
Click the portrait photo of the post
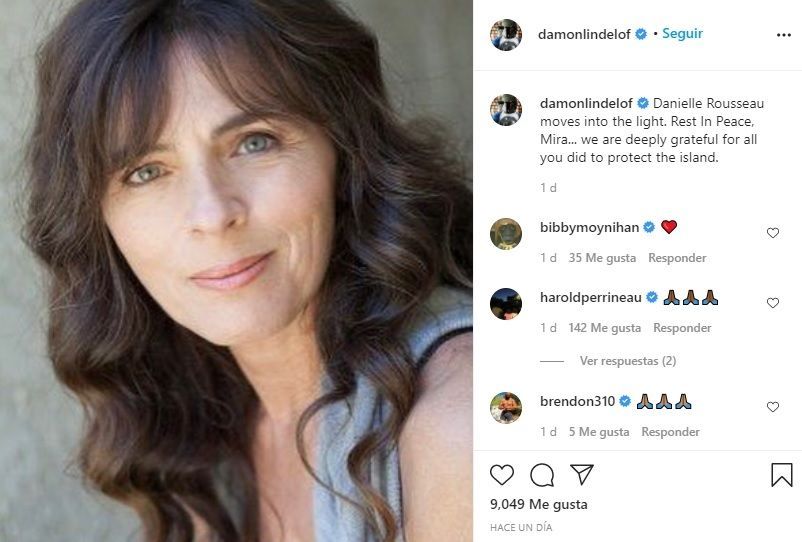point(236,271)
